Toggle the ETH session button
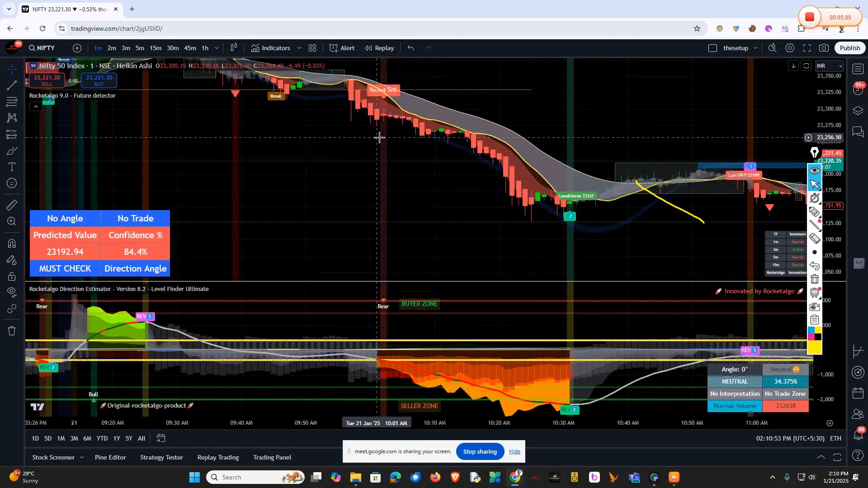The width and height of the screenshot is (868, 488). (836, 438)
